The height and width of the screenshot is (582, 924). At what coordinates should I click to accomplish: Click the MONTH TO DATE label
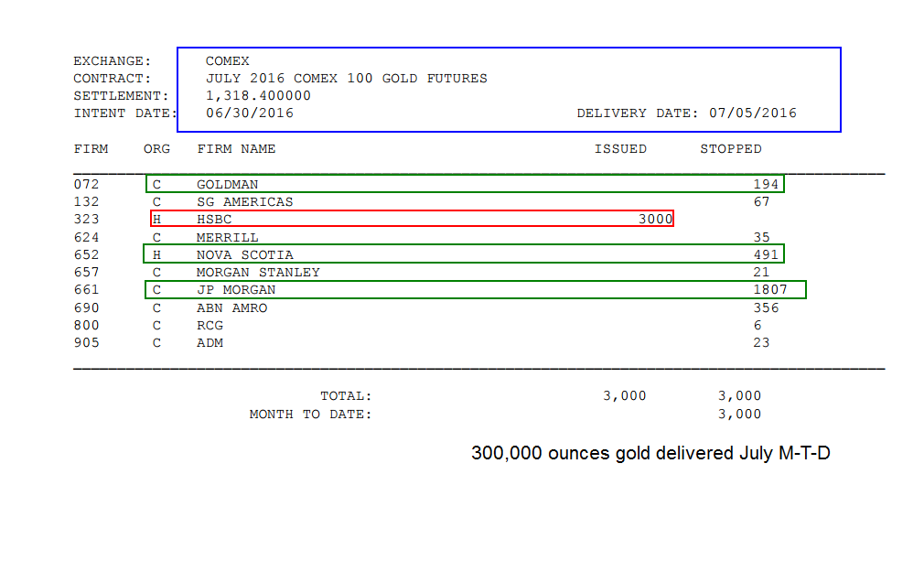point(310,415)
